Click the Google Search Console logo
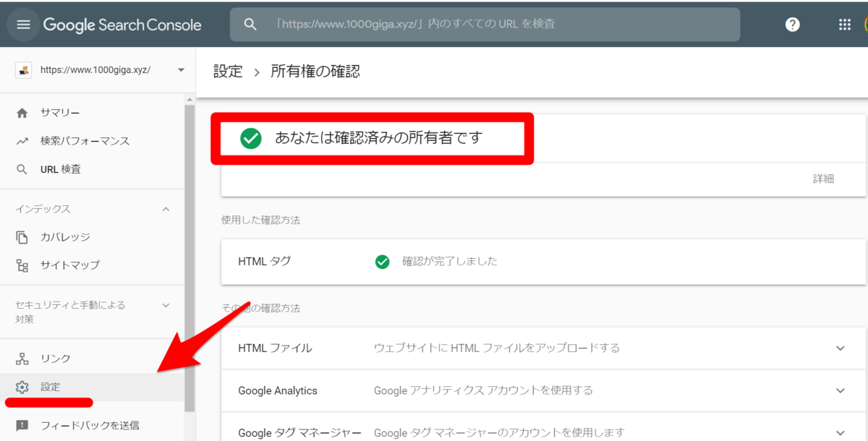Screen dimensions: 868x441 pos(122,25)
